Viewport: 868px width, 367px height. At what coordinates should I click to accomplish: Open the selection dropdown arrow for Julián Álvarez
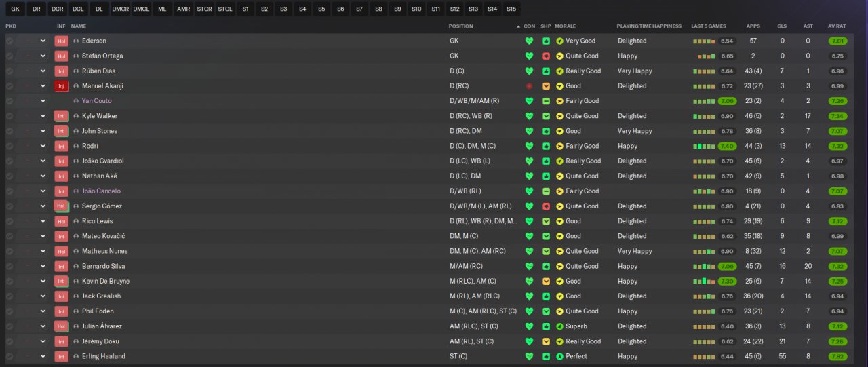tap(43, 326)
